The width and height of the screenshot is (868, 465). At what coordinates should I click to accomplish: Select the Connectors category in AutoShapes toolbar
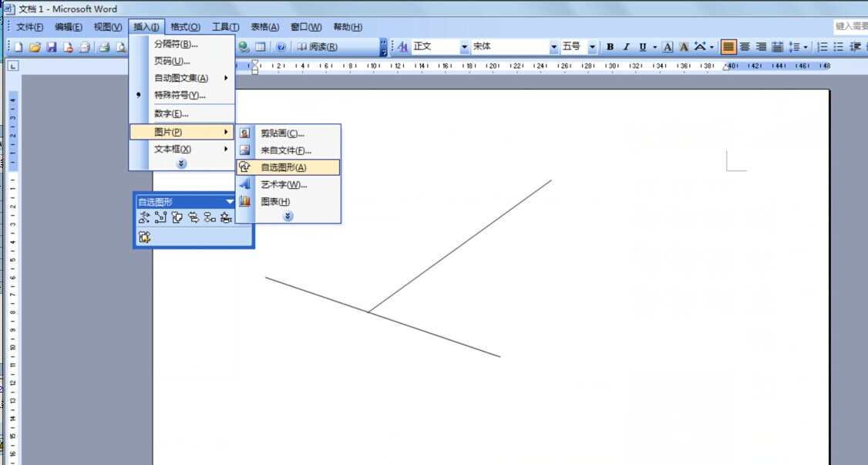(160, 217)
